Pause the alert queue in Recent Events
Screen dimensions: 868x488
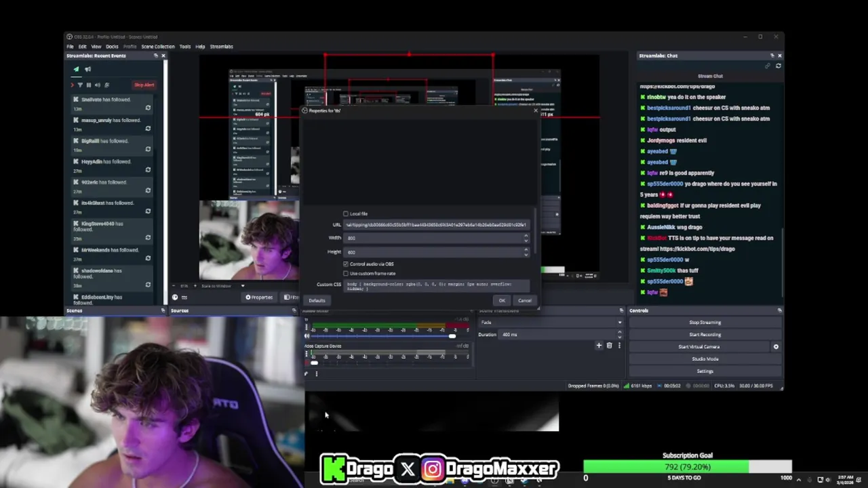click(x=89, y=85)
